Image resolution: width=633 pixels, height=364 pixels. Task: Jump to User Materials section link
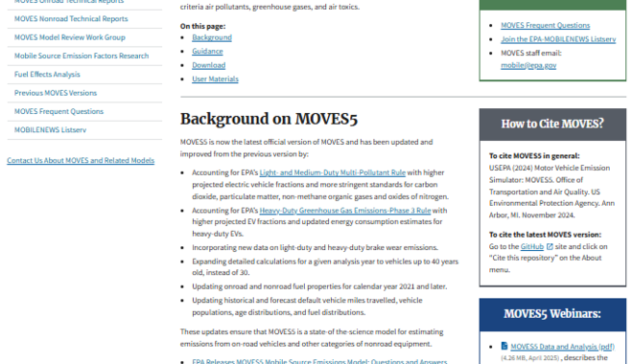[215, 79]
